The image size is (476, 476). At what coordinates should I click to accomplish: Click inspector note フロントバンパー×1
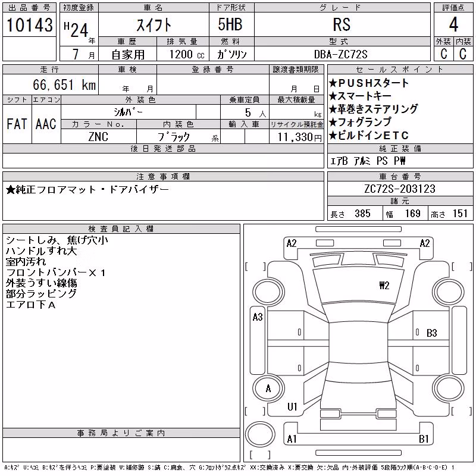[x=55, y=273]
